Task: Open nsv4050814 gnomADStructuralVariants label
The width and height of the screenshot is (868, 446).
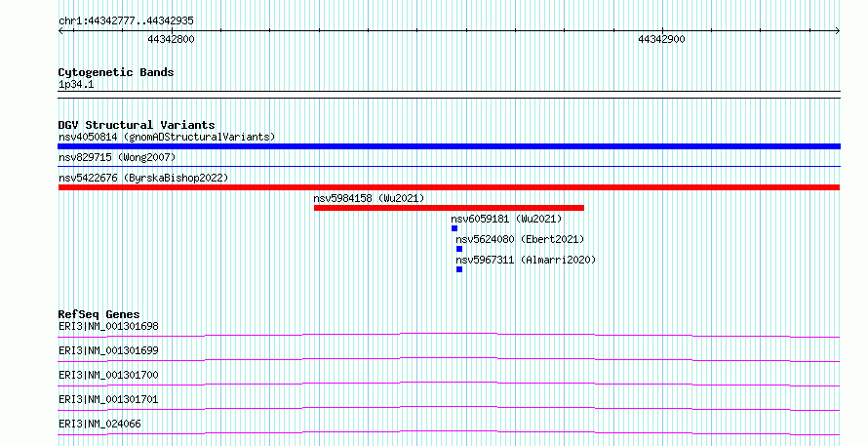Action: click(x=167, y=137)
